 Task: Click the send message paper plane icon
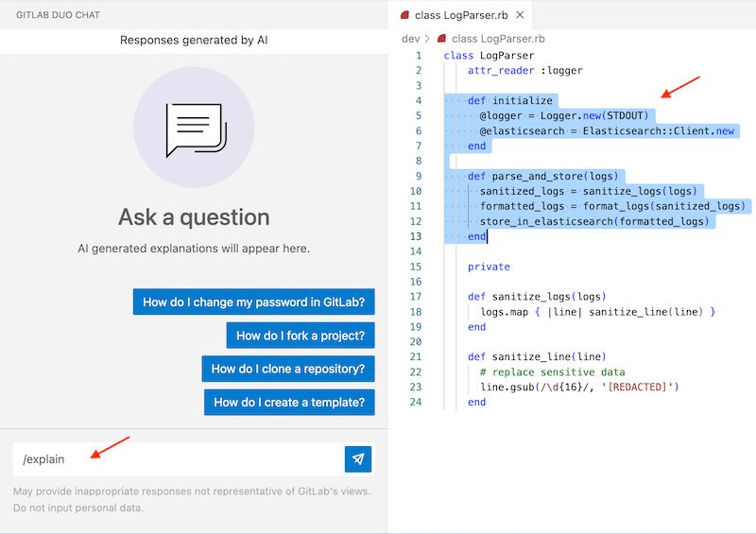[x=358, y=459]
